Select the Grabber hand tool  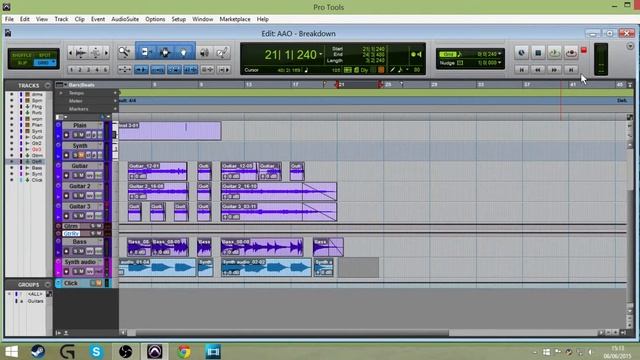point(184,52)
